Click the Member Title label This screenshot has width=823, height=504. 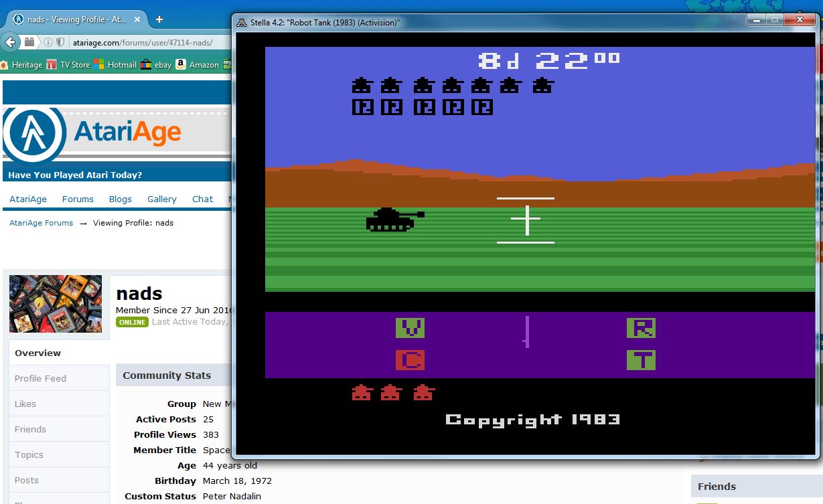coord(165,450)
